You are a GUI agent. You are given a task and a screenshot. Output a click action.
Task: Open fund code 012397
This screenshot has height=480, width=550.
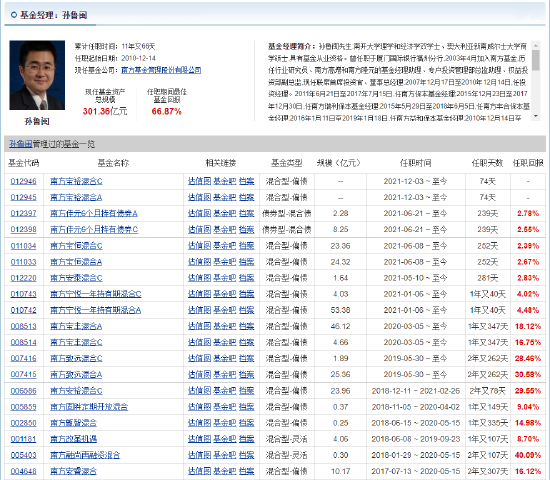(x=24, y=213)
